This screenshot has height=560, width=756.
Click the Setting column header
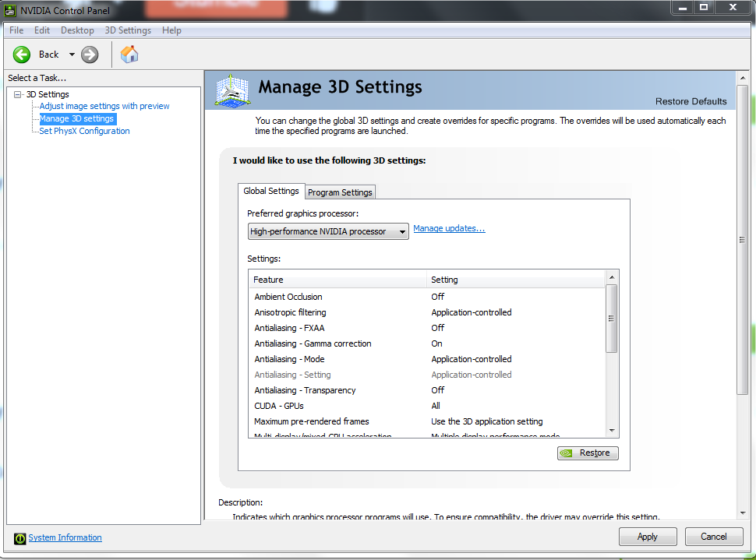(x=515, y=280)
